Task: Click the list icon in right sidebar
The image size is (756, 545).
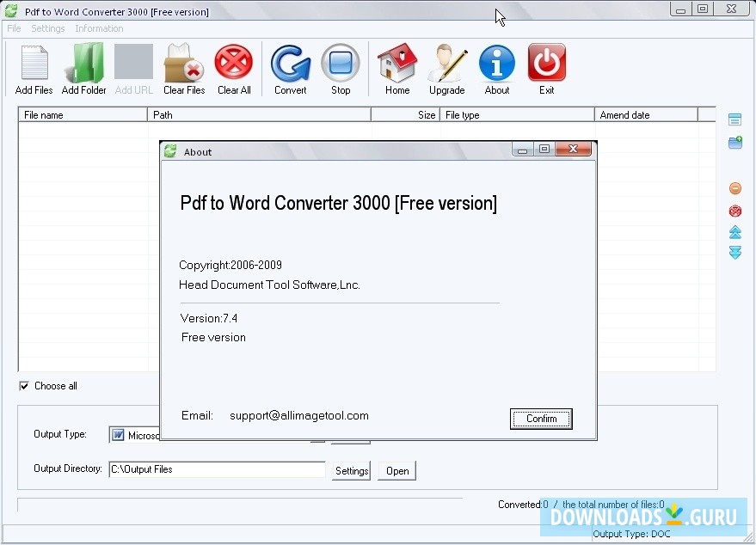Action: pos(734,119)
